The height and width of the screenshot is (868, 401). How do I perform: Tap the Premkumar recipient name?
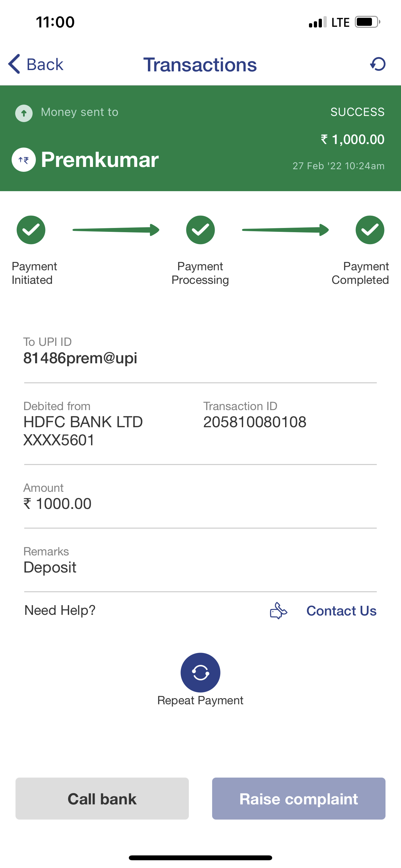(100, 160)
